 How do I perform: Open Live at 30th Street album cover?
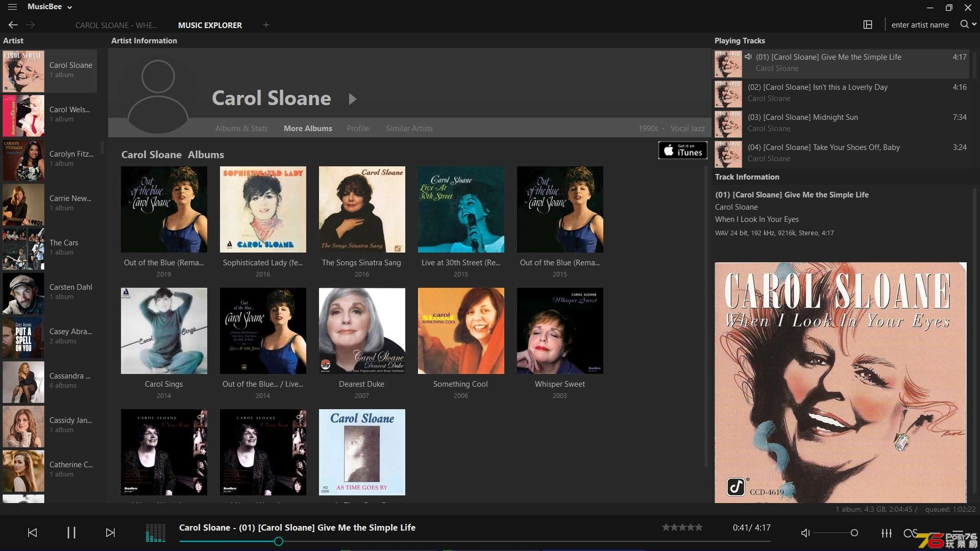(x=461, y=209)
